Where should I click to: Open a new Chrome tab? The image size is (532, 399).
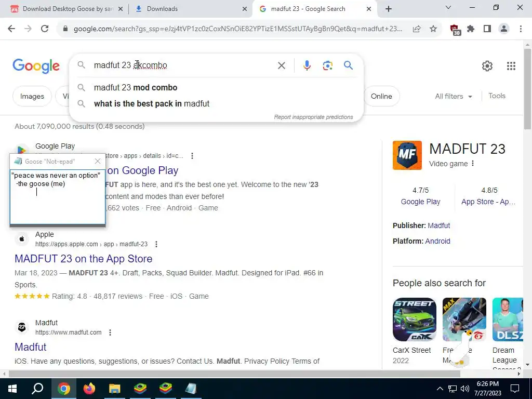(389, 9)
